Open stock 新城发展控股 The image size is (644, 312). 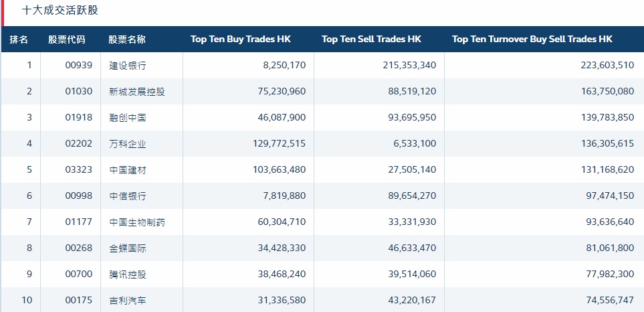tap(136, 92)
